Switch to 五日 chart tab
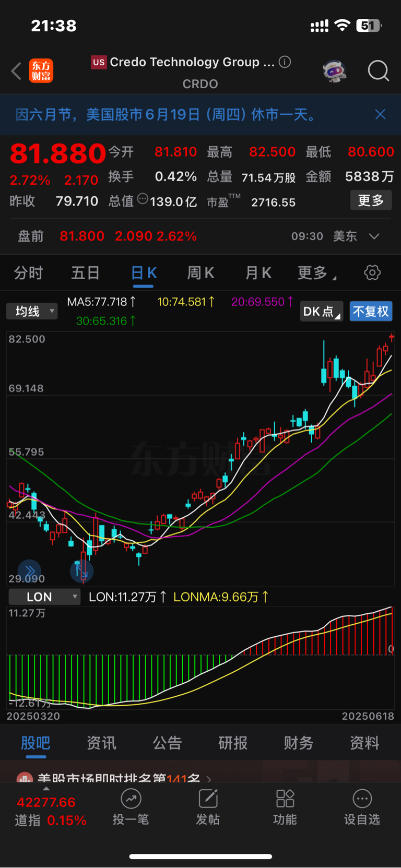Image resolution: width=401 pixels, height=868 pixels. coord(85,272)
